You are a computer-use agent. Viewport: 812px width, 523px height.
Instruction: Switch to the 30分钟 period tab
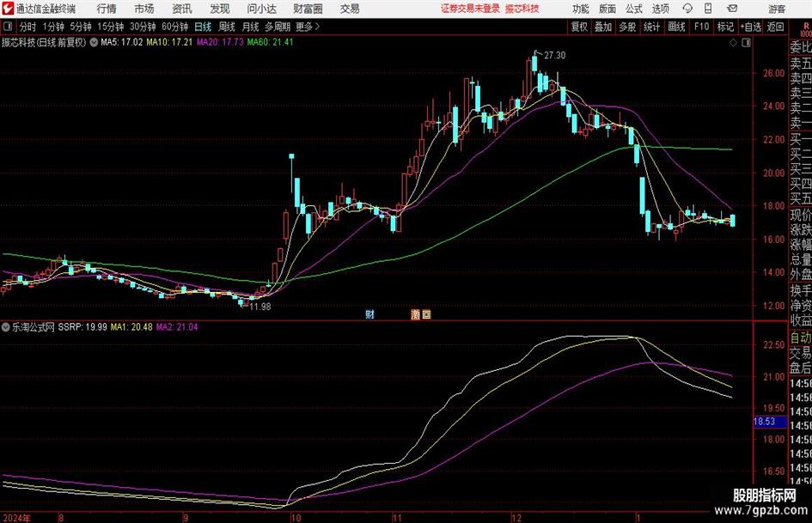pyautogui.click(x=143, y=27)
